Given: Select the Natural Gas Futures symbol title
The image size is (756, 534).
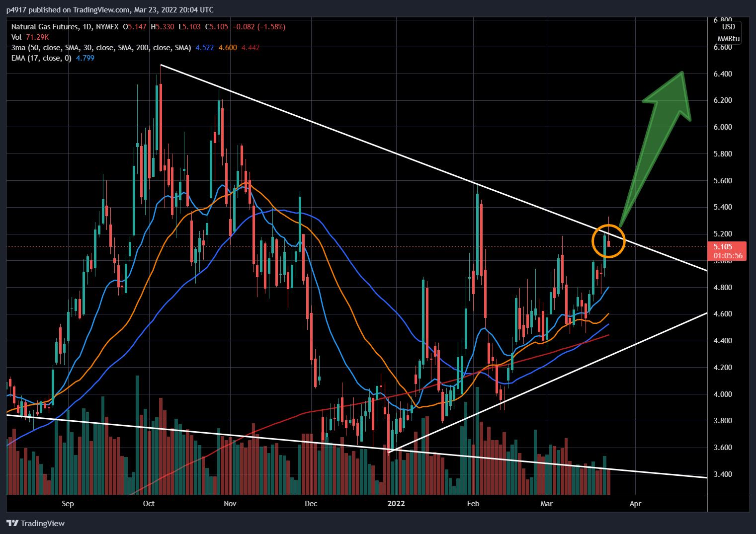Looking at the screenshot, I should pos(45,27).
